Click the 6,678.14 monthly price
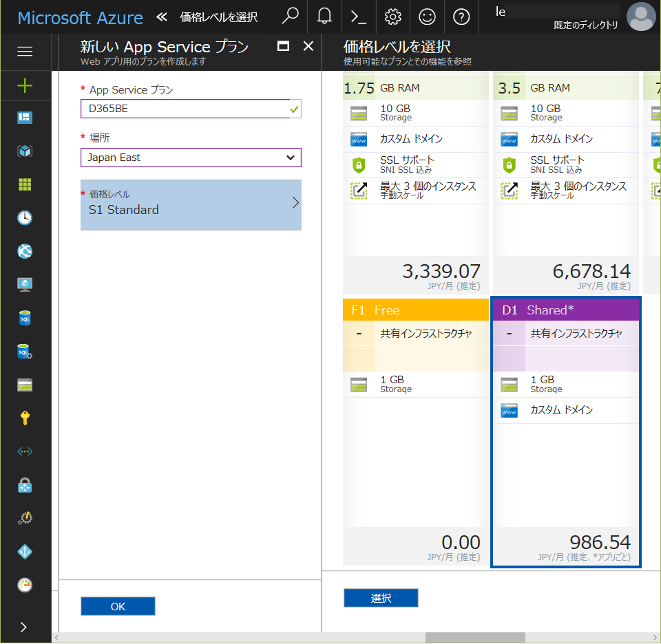Viewport: 661px width, 644px height. 591,271
